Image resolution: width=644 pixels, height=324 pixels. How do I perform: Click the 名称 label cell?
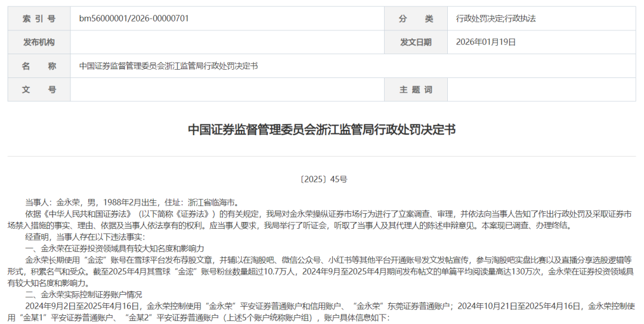(39, 66)
